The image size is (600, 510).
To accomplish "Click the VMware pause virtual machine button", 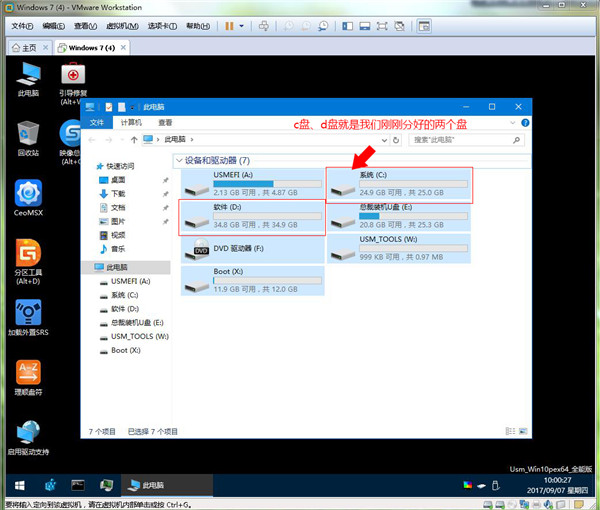I will [x=229, y=26].
